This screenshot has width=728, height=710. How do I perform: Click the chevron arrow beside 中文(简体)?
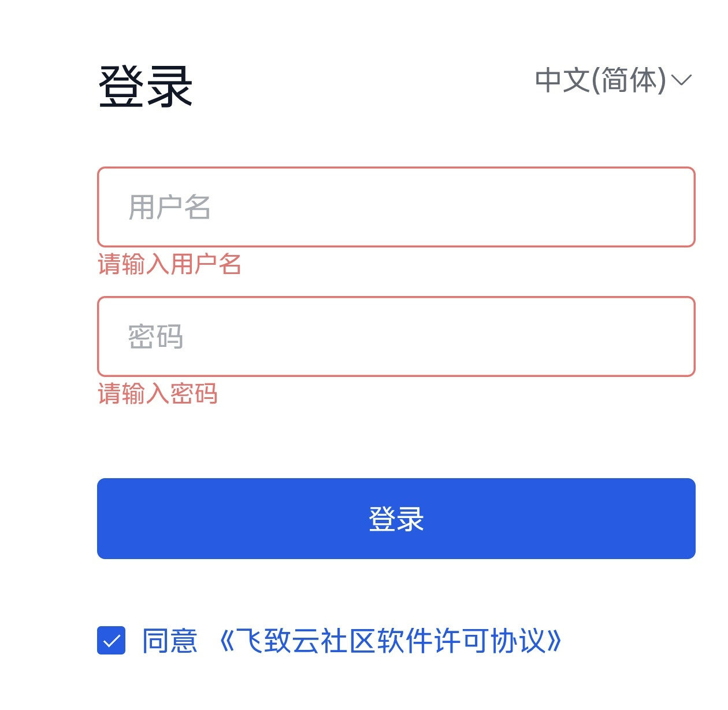pyautogui.click(x=682, y=80)
